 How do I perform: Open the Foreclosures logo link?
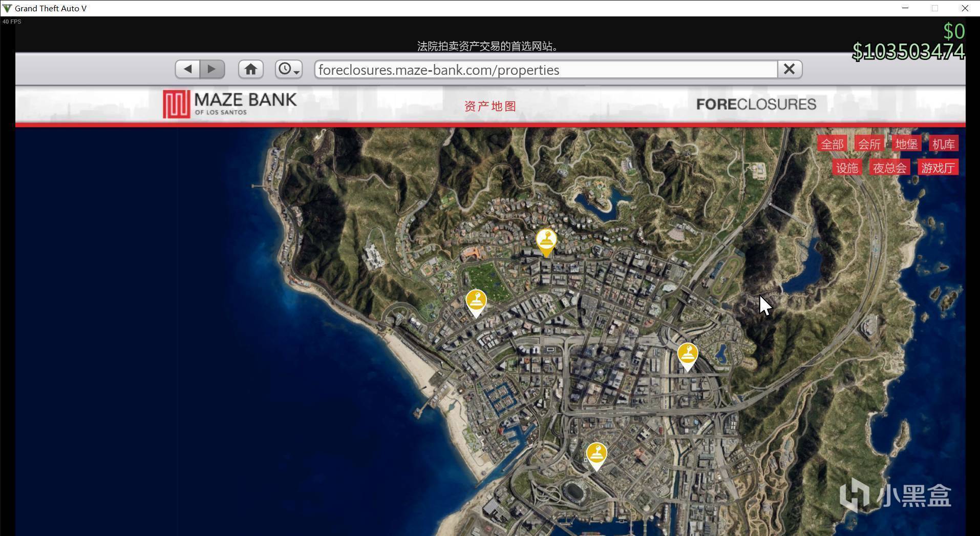click(x=756, y=105)
